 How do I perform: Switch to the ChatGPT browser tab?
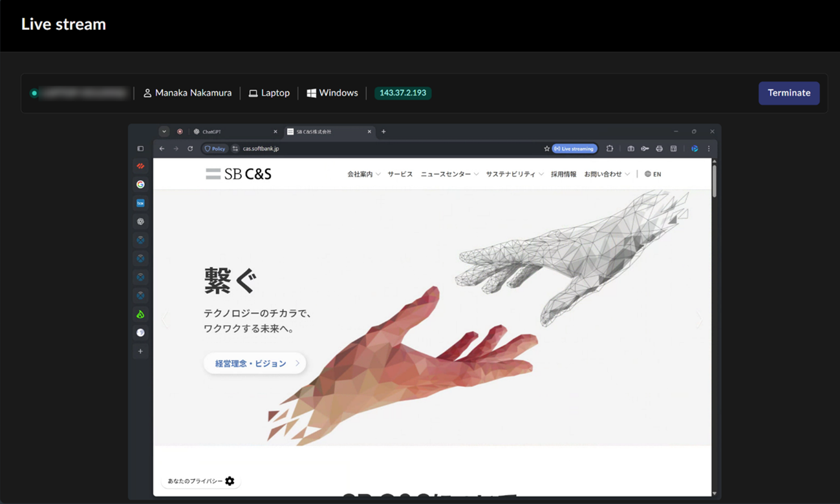[x=213, y=131]
